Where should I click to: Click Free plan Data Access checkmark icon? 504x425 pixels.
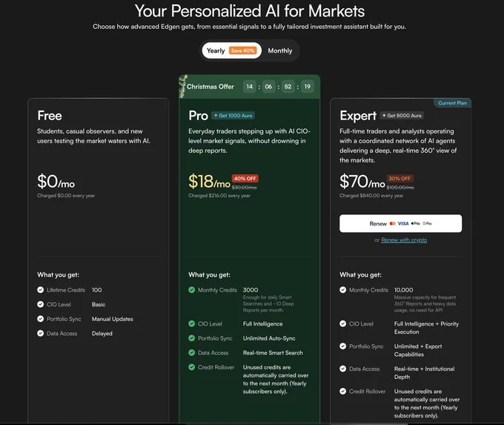[41, 333]
